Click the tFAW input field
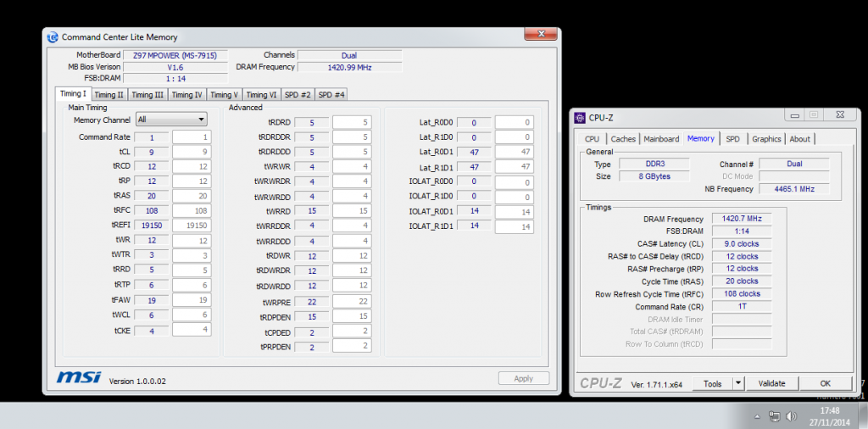The width and height of the screenshot is (868, 429). [191, 299]
